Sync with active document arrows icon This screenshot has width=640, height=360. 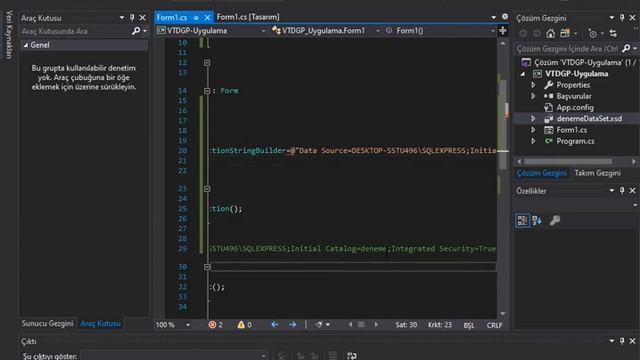(x=613, y=33)
